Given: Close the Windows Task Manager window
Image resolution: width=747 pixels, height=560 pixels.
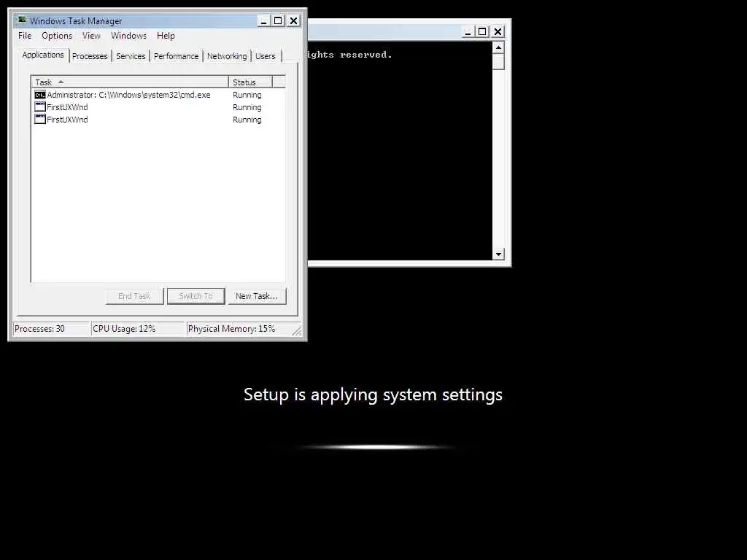Looking at the screenshot, I should [293, 20].
